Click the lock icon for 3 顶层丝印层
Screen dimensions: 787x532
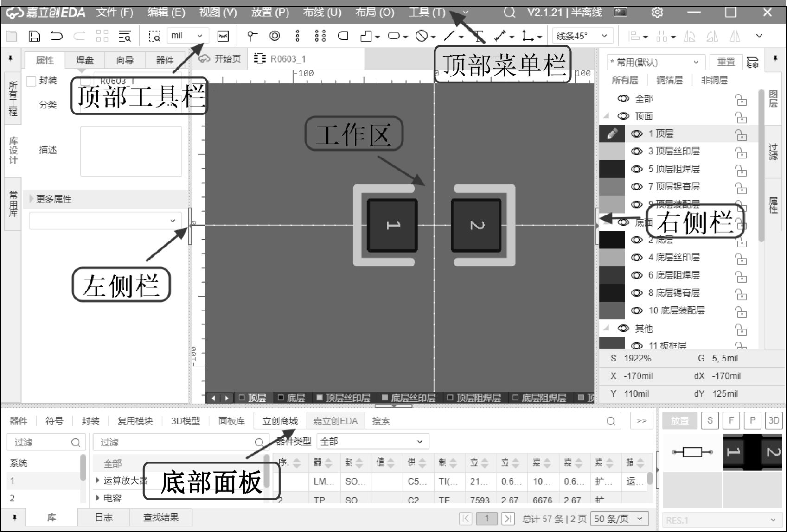pos(741,152)
